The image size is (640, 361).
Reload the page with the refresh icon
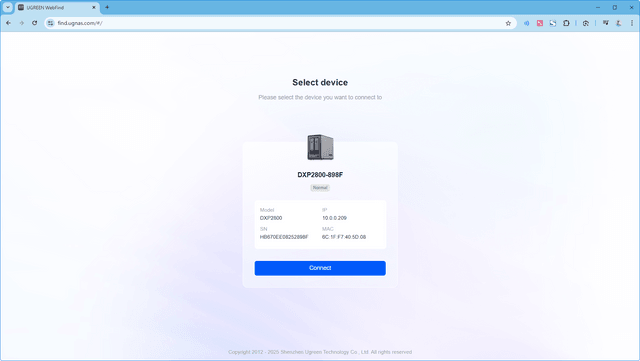(x=35, y=23)
